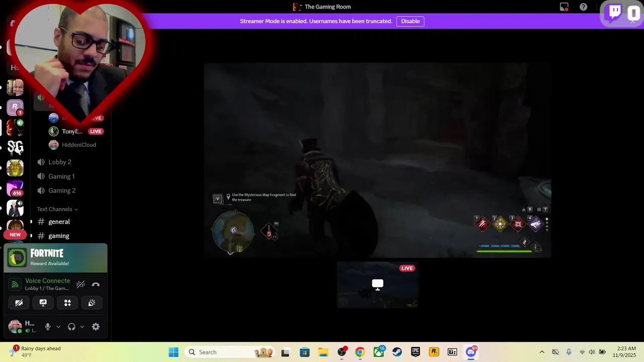Open File Explorer from the taskbar
Image resolution: width=644 pixels, height=362 pixels.
click(x=323, y=352)
